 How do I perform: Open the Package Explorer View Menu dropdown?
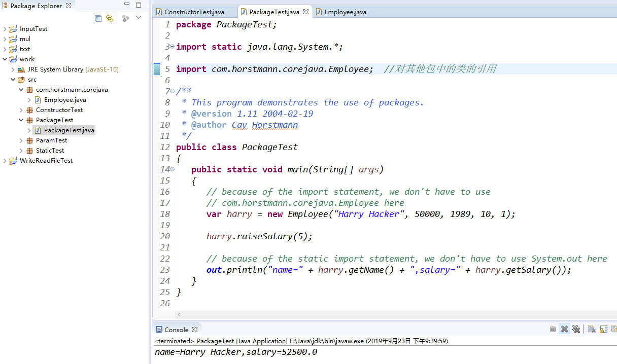pos(139,18)
